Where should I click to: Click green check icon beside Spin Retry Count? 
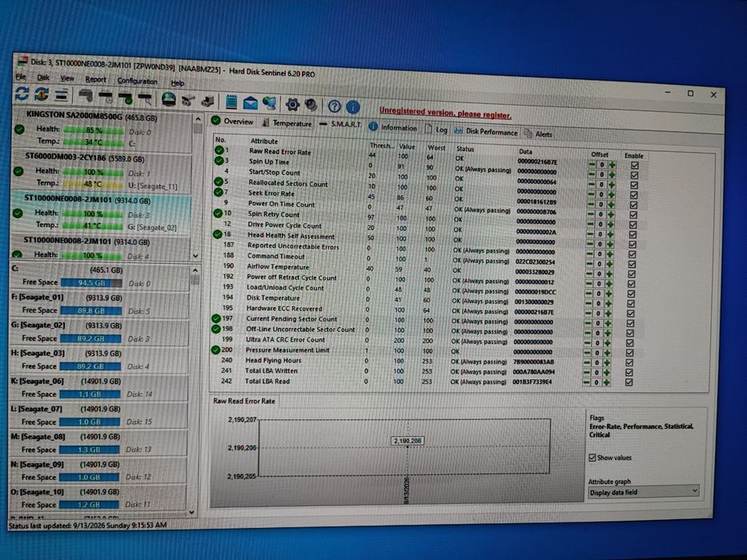point(218,214)
